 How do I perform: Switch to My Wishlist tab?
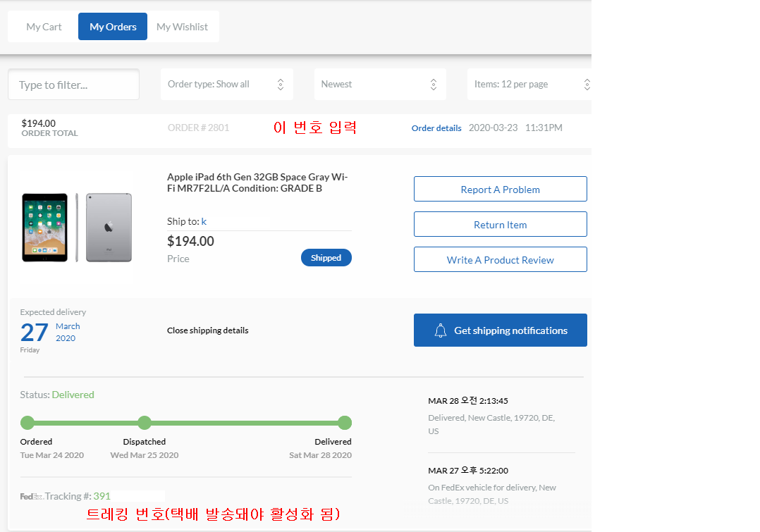182,27
